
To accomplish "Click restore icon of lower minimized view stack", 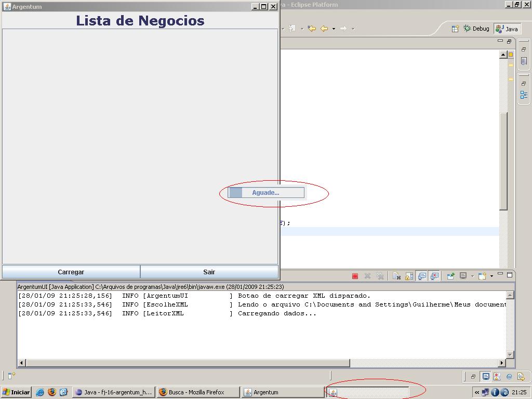I will pyautogui.click(x=524, y=84).
